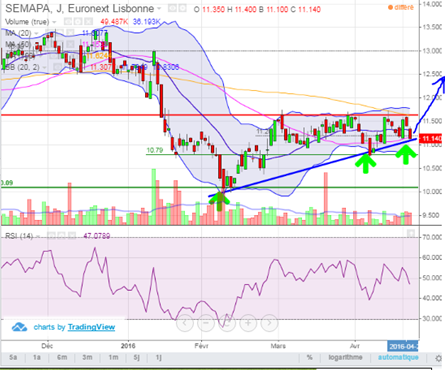Expand the Volume (true) legend dropdown arrow
The image size is (448, 370).
click(54, 22)
